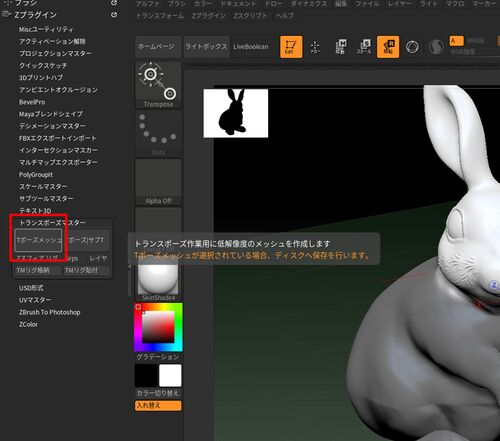
Task: Open the ドロー menu
Action: click(274, 4)
